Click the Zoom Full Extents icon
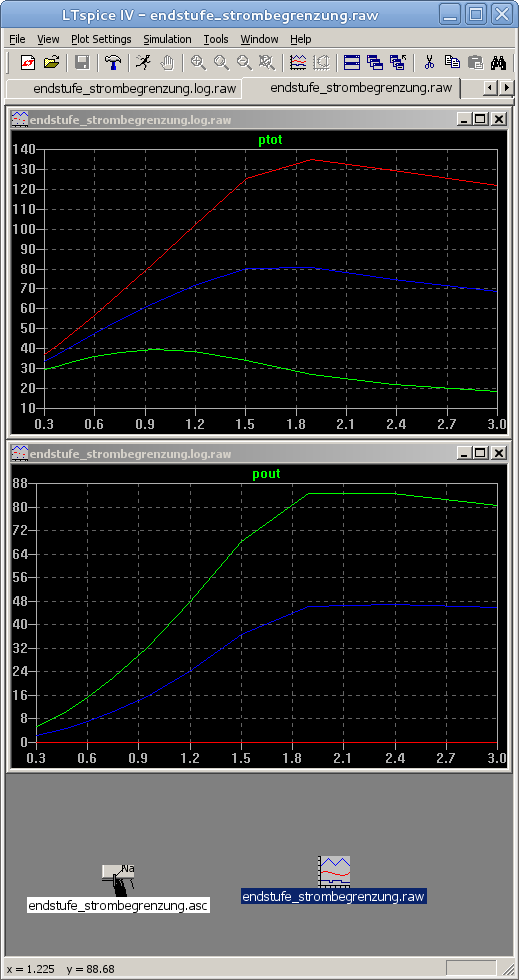The height and width of the screenshot is (980, 519). [267, 62]
